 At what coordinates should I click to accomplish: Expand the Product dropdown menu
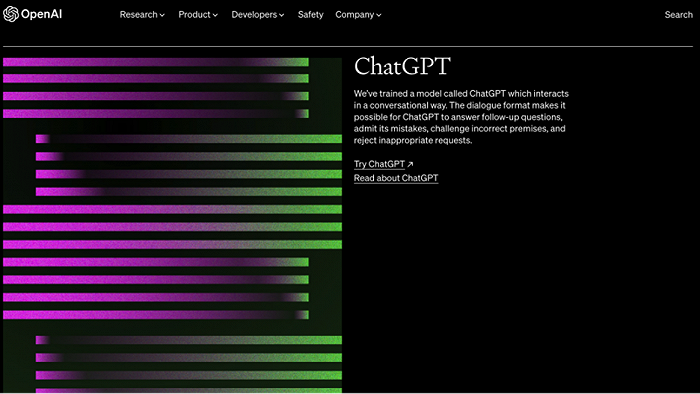tap(198, 15)
